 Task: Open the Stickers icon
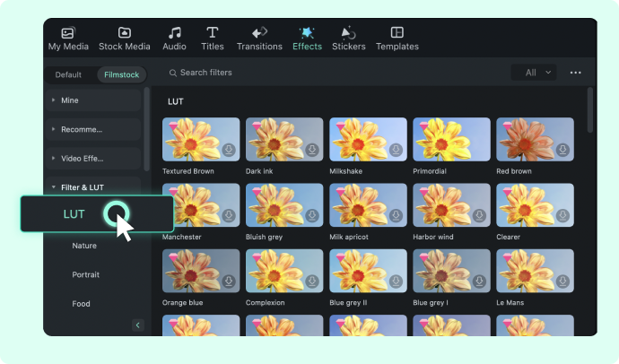tap(349, 33)
